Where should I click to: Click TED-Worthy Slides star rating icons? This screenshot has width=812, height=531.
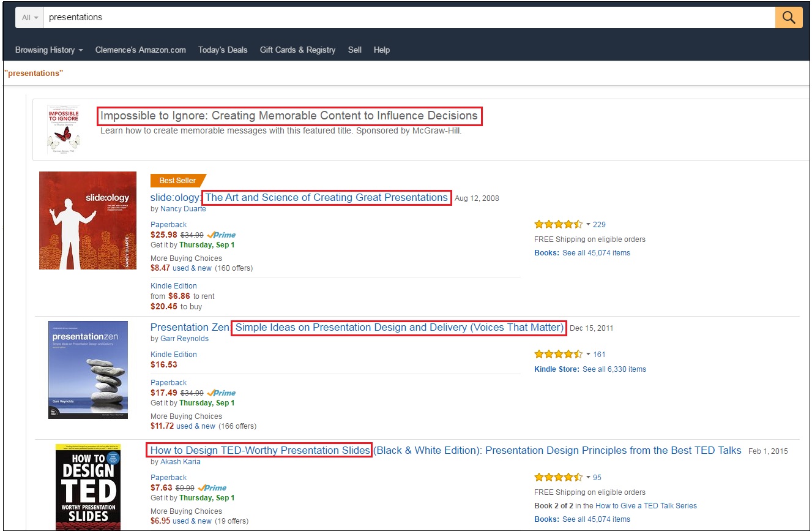coord(558,477)
